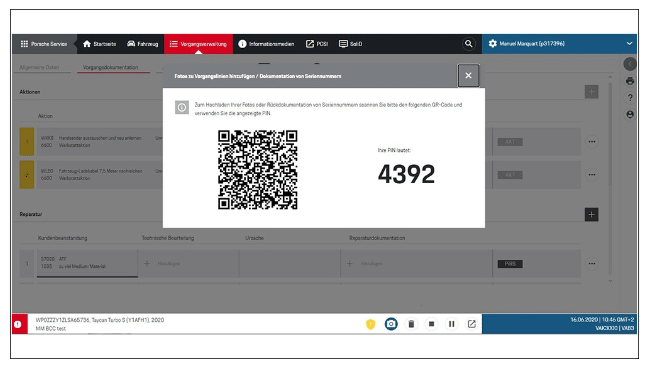Click the Kundenbeanstandung column header
The width and height of the screenshot is (649, 368).
click(62, 238)
